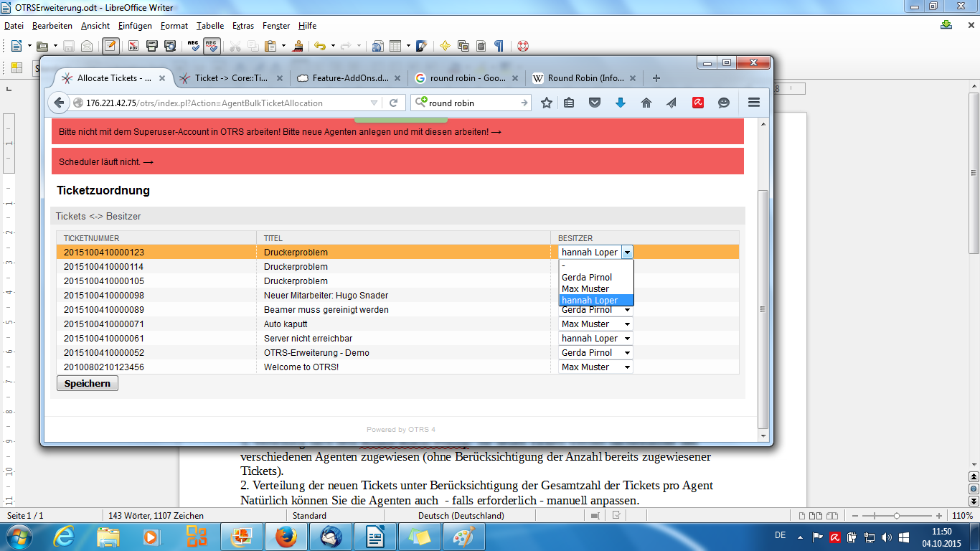Choose Max Muster in the open dropdown list
The height and width of the screenshot is (551, 980).
(585, 288)
